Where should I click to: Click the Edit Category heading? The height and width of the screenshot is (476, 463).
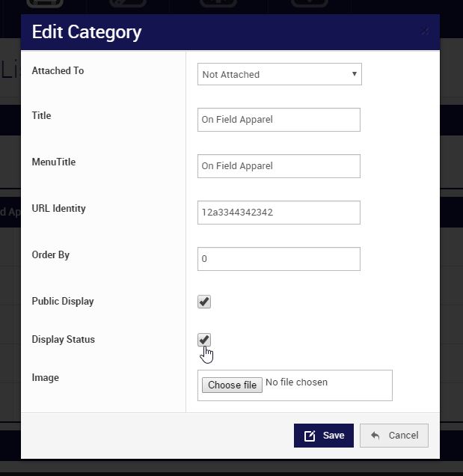point(87,32)
